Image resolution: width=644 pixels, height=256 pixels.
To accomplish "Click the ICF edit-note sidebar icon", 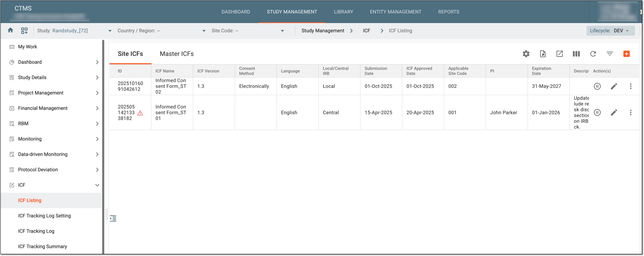I will pyautogui.click(x=12, y=185).
